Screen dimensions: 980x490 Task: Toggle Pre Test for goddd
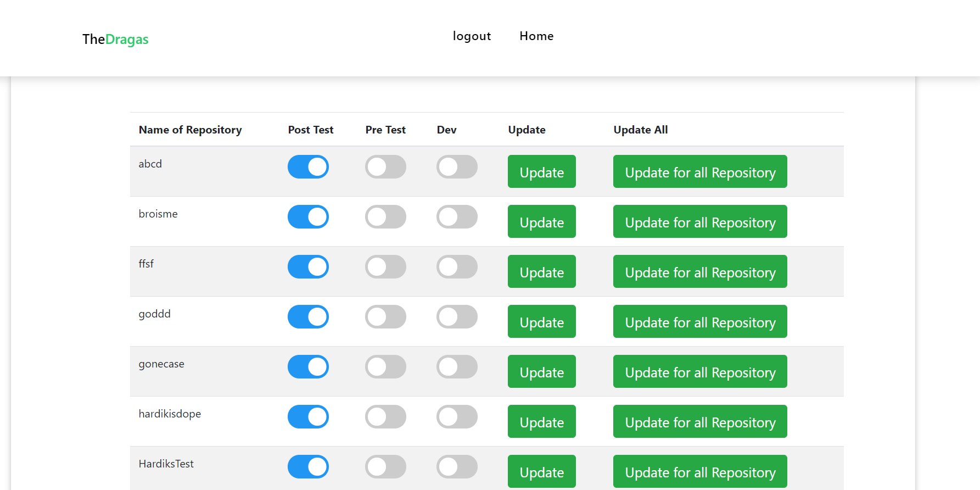tap(385, 316)
